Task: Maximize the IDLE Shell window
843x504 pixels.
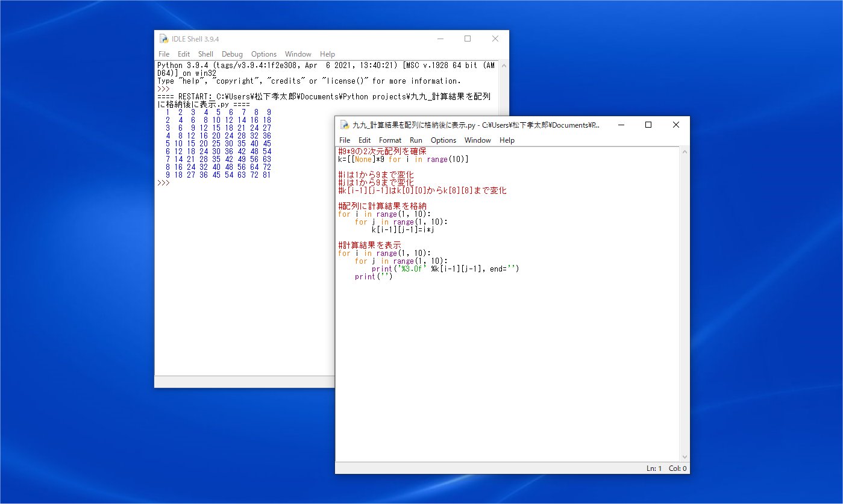Action: (x=468, y=39)
